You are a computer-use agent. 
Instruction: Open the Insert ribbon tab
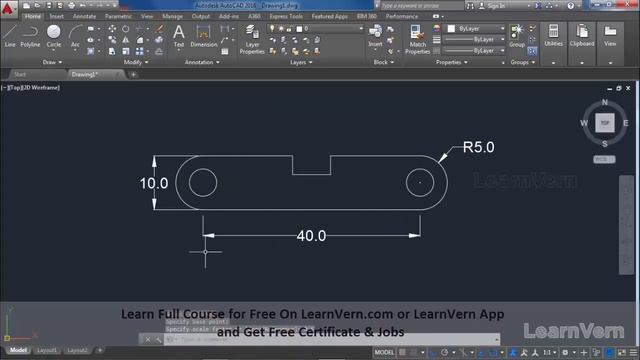pyautogui.click(x=56, y=16)
